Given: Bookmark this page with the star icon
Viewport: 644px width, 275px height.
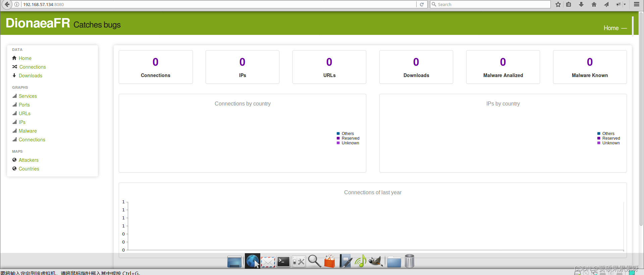Looking at the screenshot, I should click(558, 4).
